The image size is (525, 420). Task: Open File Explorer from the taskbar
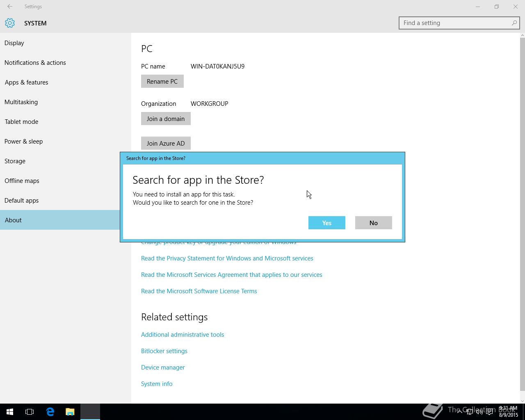(70, 412)
